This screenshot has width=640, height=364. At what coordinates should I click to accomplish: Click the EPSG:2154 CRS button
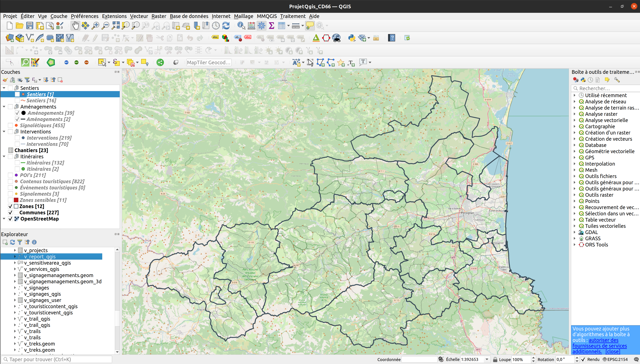pyautogui.click(x=615, y=360)
